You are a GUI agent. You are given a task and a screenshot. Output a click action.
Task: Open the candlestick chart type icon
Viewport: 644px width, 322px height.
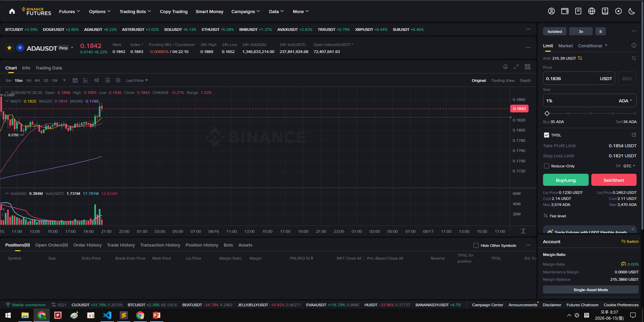[96, 80]
